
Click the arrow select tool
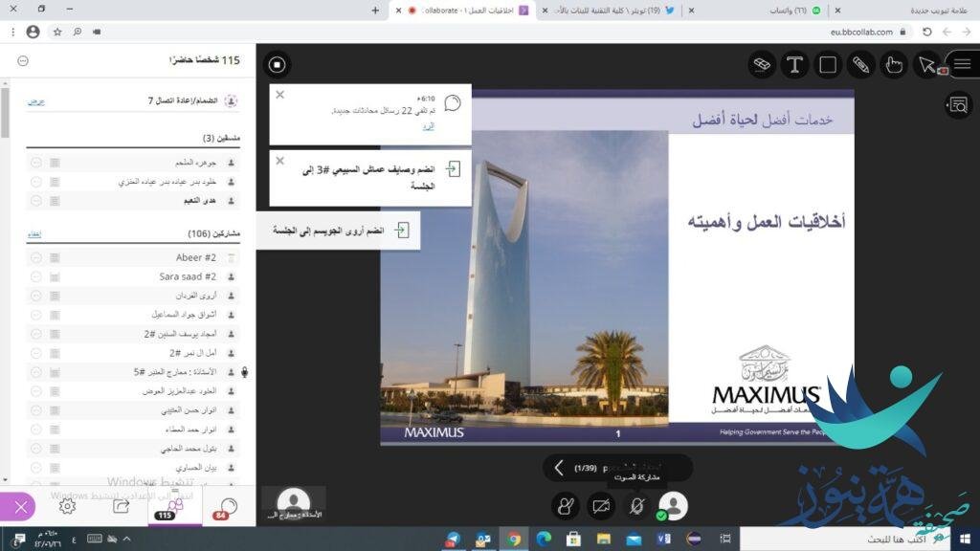(x=925, y=65)
